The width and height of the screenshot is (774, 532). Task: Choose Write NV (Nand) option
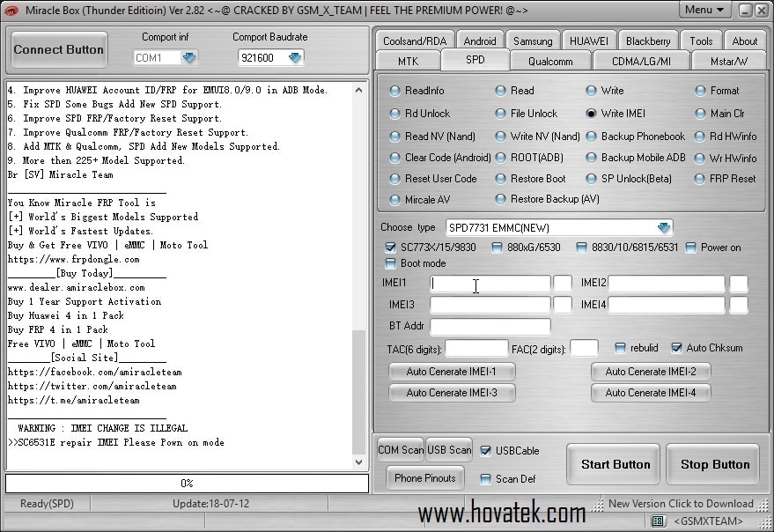(537, 137)
